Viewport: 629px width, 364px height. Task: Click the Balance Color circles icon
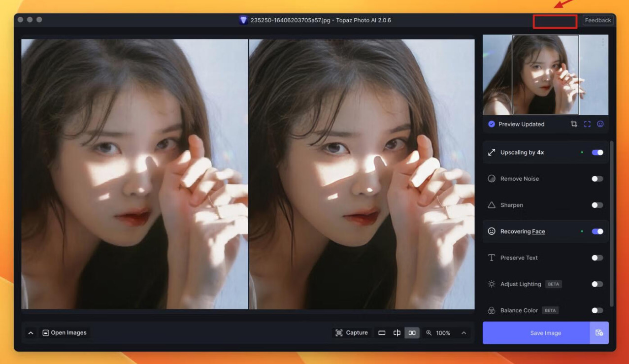[x=492, y=310]
